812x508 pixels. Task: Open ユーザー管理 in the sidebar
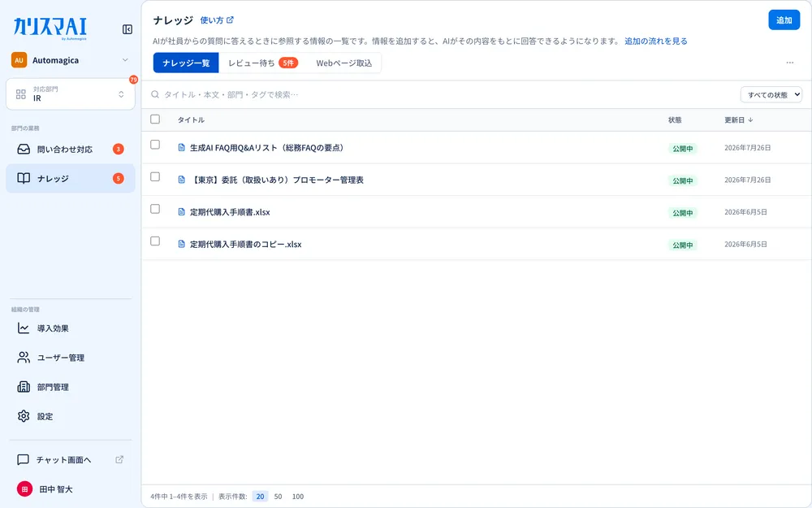(71, 357)
